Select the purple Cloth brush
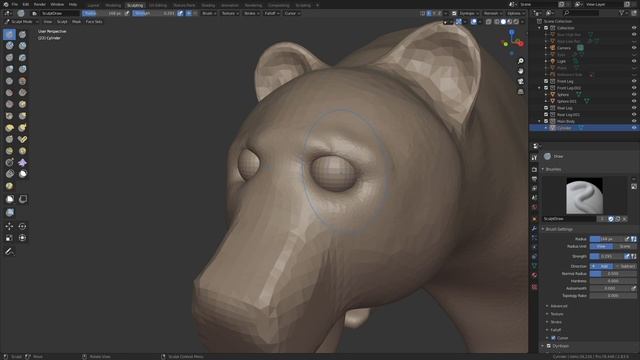 (22, 163)
